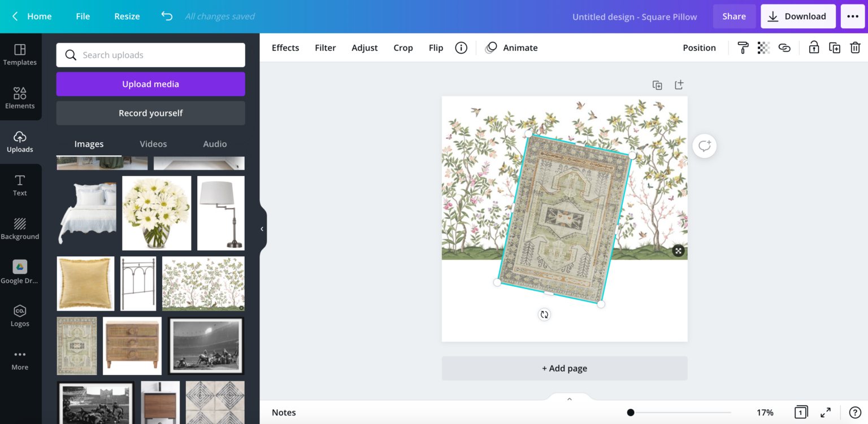Click the Share button
The image size is (868, 424).
(x=734, y=16)
